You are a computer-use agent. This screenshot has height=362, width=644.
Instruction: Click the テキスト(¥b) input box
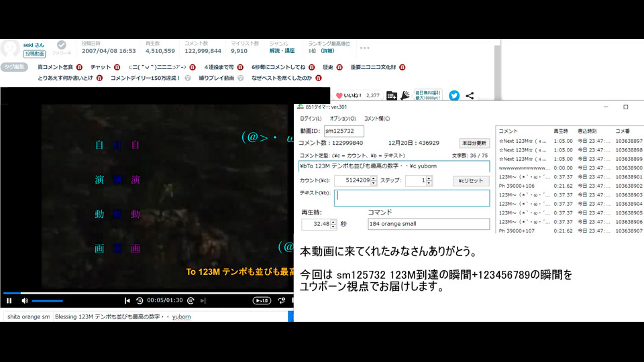click(x=412, y=198)
